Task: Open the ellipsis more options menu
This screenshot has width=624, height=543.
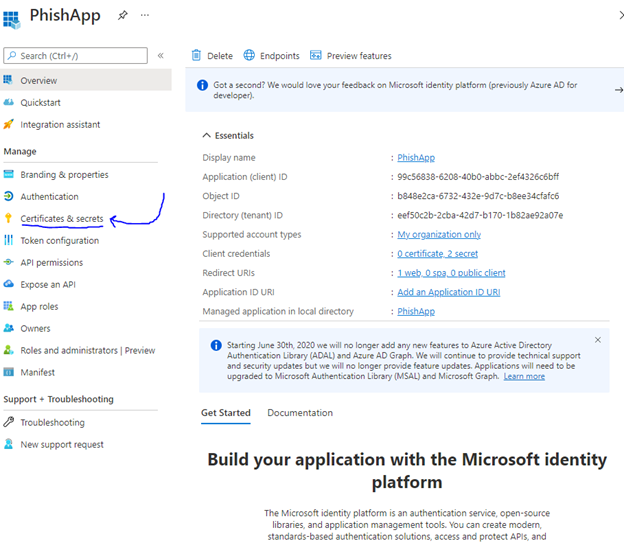Action: pos(146,16)
